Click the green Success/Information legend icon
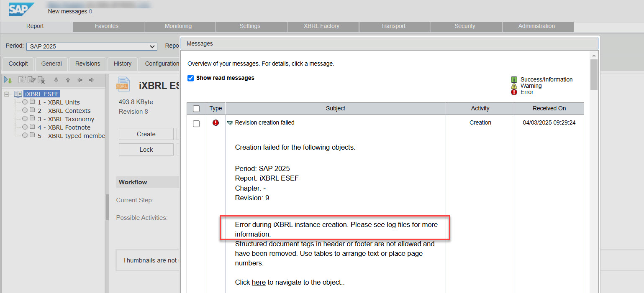Viewport: 644px width, 293px height. tap(514, 79)
